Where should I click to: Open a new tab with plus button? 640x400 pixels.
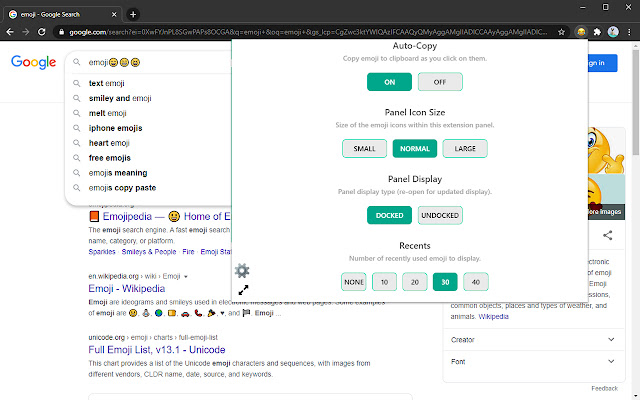[133, 14]
